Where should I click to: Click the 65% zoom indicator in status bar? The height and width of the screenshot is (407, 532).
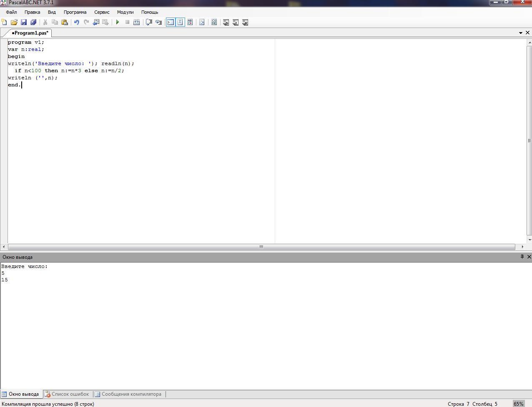[518, 404]
